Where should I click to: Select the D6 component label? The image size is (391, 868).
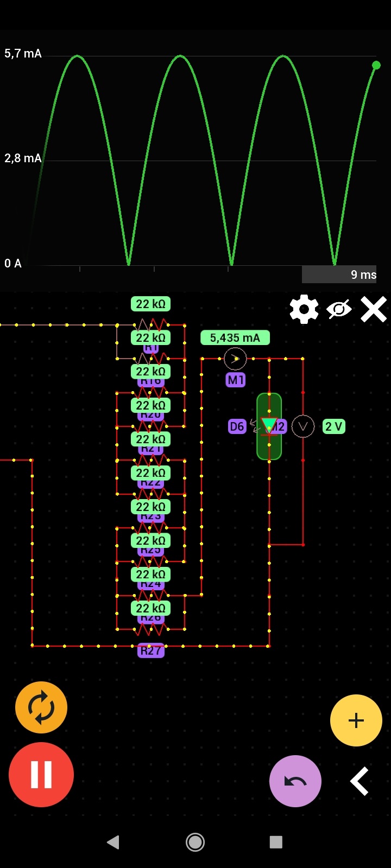(x=237, y=426)
